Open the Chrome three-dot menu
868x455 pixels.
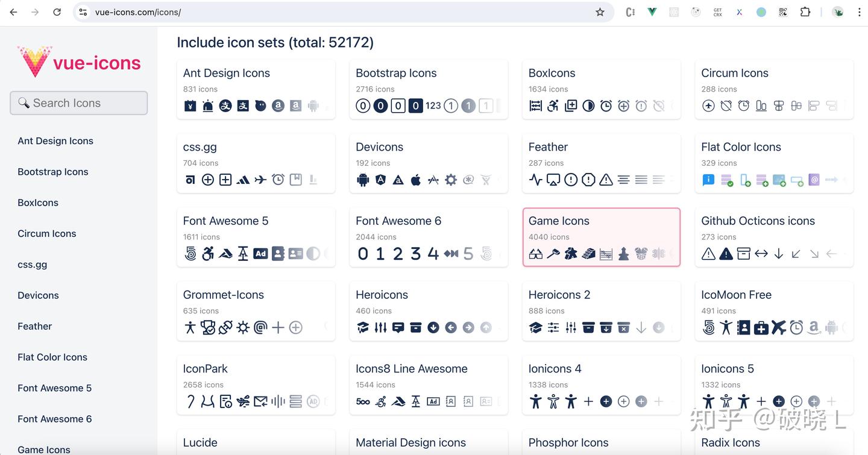(x=860, y=12)
